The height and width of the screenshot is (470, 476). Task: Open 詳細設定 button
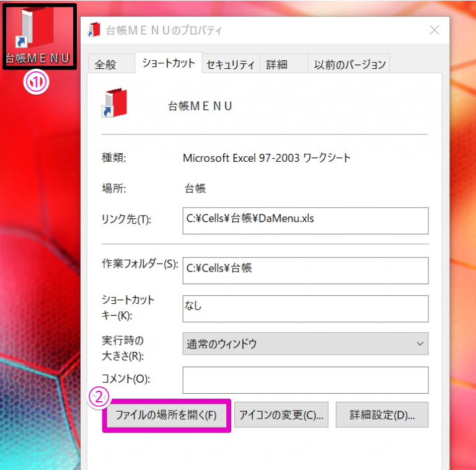[x=382, y=415]
